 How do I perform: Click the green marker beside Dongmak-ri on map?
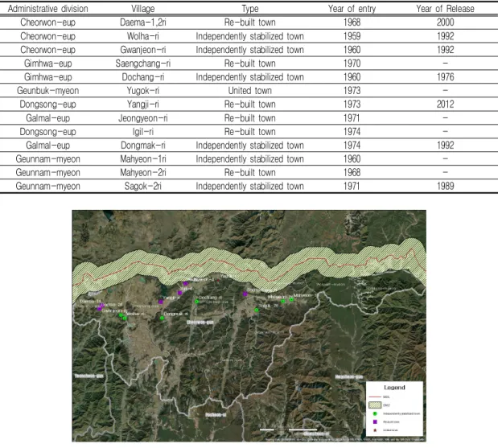162,318
